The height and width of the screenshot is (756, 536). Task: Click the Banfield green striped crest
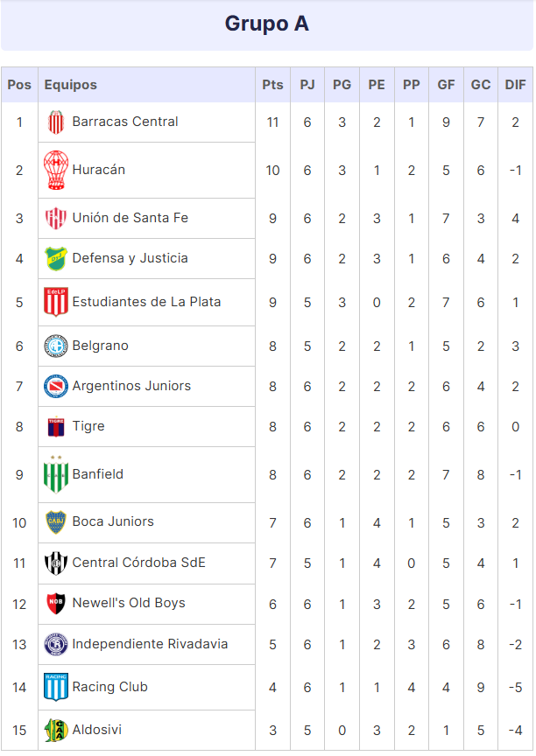pyautogui.click(x=56, y=474)
